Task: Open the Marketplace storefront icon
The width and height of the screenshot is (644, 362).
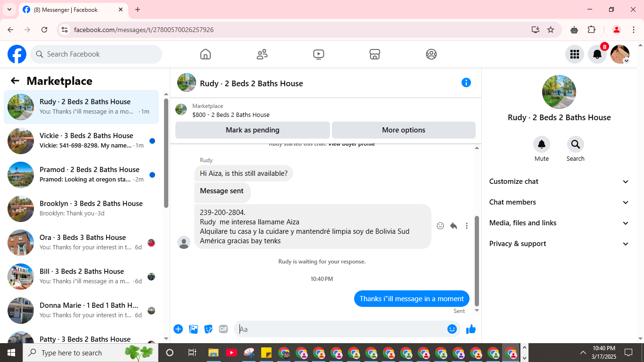Action: point(375,54)
